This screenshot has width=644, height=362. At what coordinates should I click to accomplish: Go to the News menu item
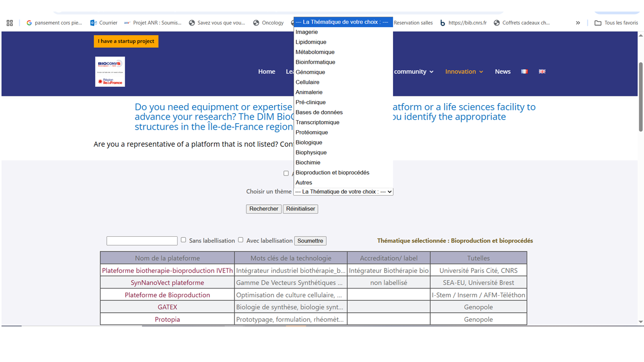pos(503,71)
